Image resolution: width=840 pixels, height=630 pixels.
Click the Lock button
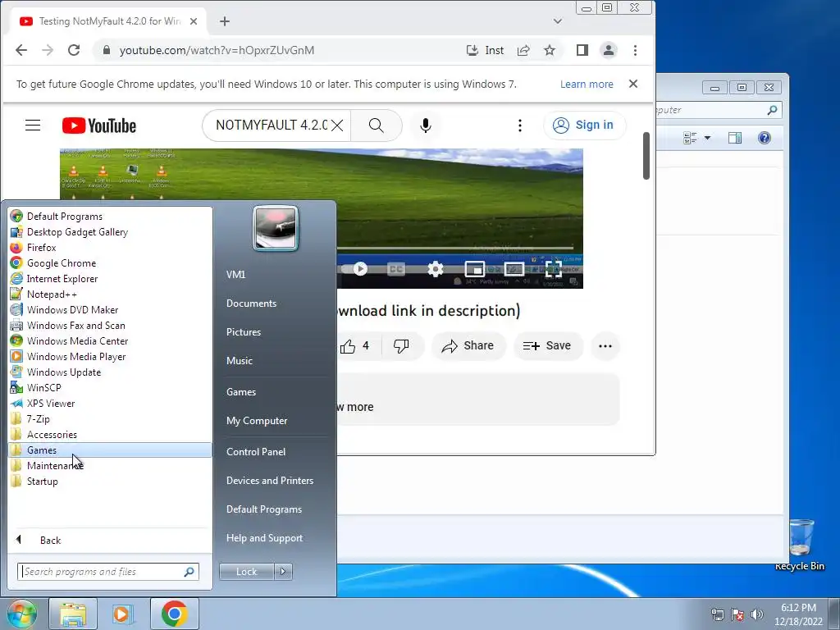[x=246, y=572]
